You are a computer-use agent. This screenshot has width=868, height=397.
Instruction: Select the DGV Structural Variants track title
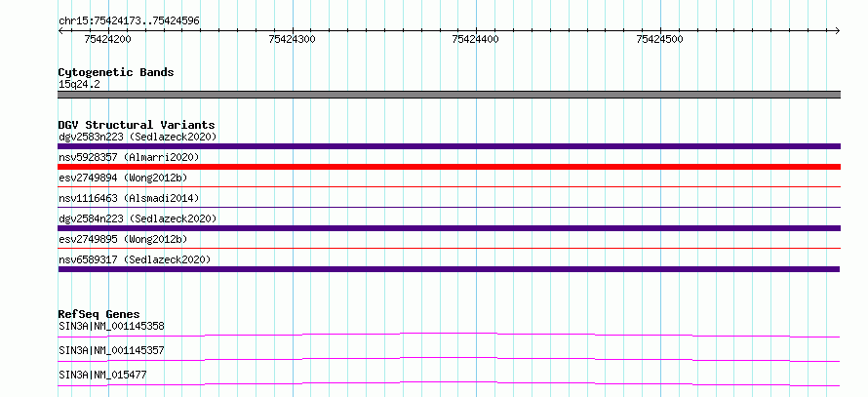137,125
